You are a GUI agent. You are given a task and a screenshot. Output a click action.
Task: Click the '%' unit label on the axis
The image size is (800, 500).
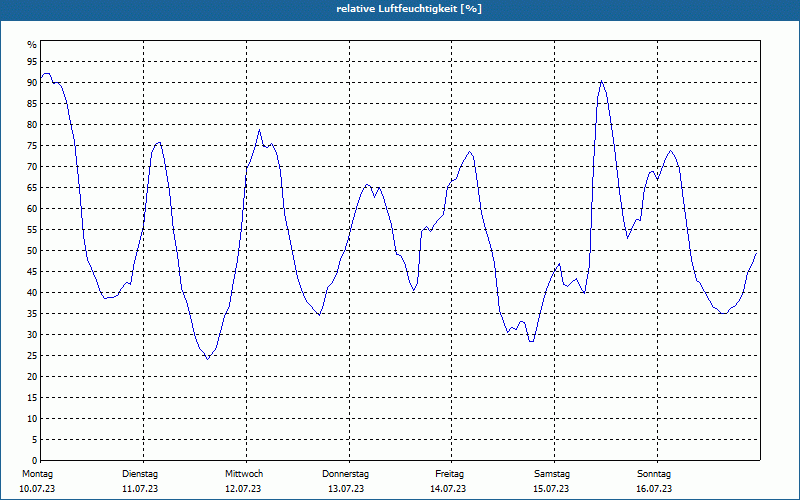pos(32,45)
